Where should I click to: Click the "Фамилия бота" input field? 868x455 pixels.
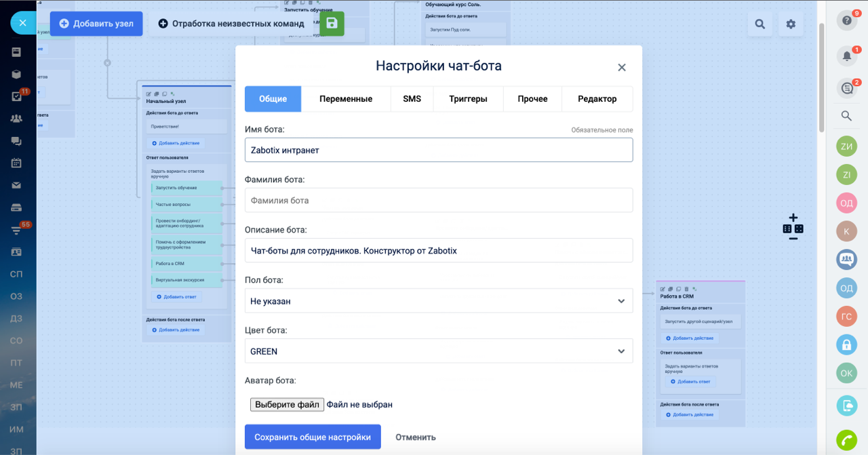pos(438,201)
